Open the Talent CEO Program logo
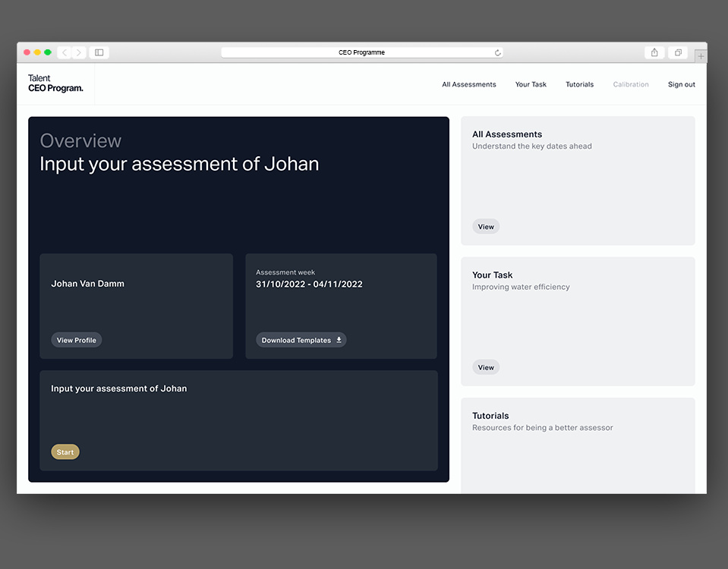Viewport: 728px width, 569px height. coord(55,83)
